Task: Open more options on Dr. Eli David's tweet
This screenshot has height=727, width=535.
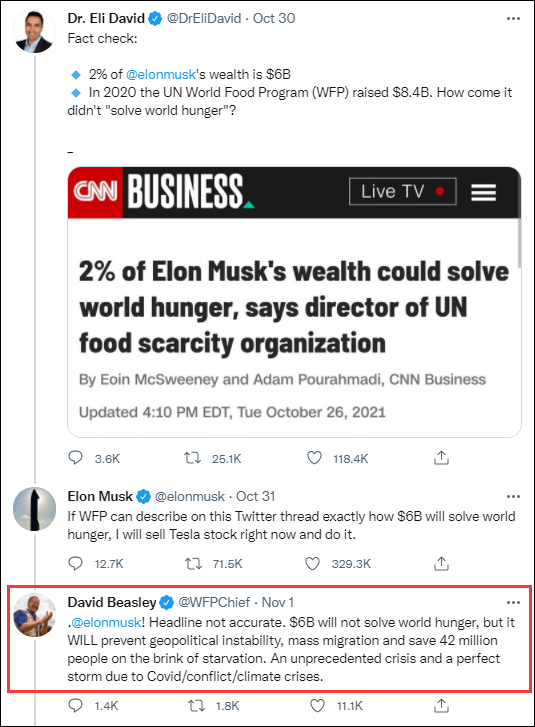Action: 513,19
